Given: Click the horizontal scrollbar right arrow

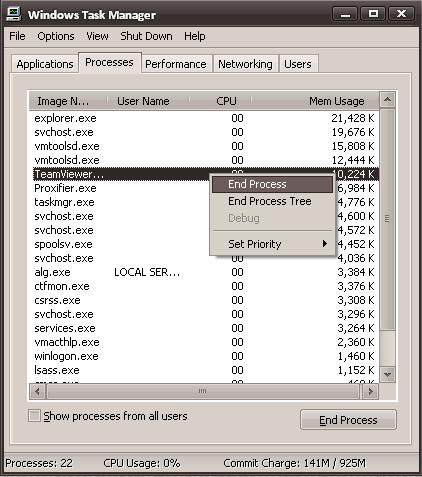Looking at the screenshot, I should point(370,391).
